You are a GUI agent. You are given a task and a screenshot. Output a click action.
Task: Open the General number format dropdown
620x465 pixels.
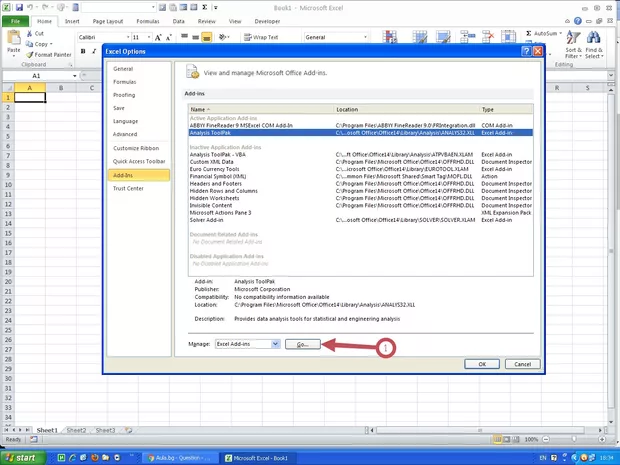click(x=367, y=36)
